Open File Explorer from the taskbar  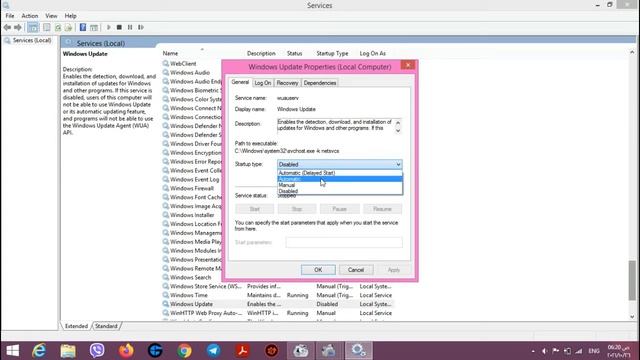click(x=68, y=351)
